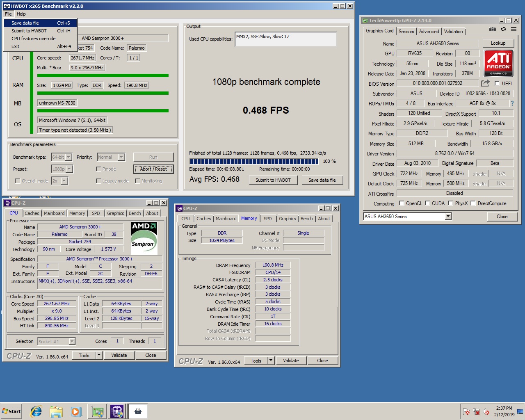This screenshot has height=420, width=525.
Task: Click Save data file button in output panel
Action: (322, 180)
